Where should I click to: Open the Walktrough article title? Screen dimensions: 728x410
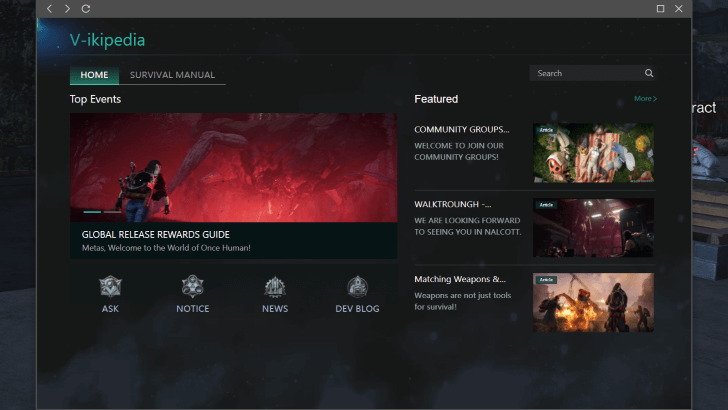click(x=453, y=204)
